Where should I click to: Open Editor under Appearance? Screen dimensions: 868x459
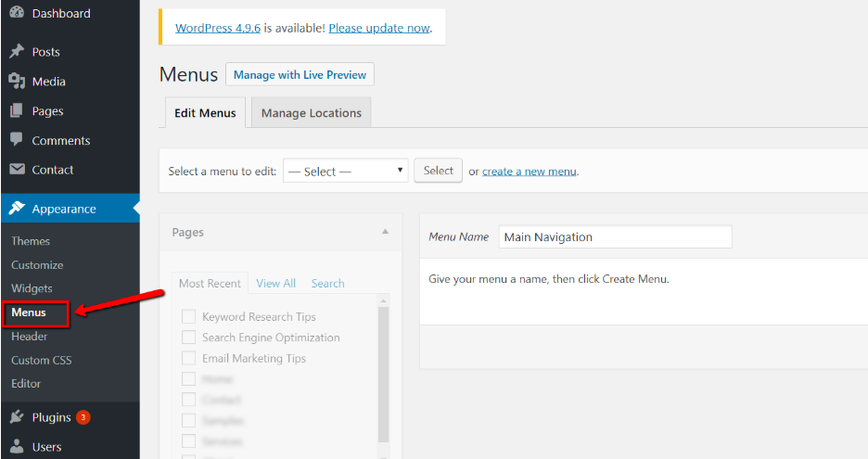click(26, 383)
